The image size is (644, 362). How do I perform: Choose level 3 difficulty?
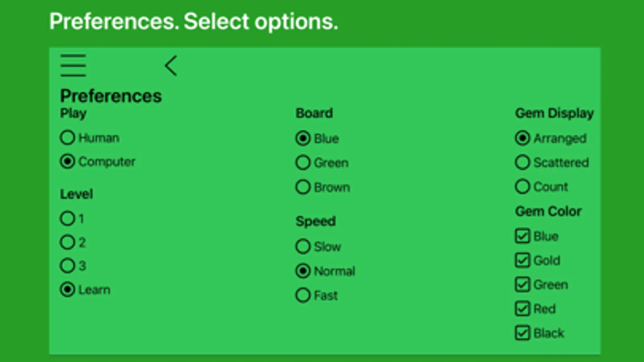(x=68, y=265)
